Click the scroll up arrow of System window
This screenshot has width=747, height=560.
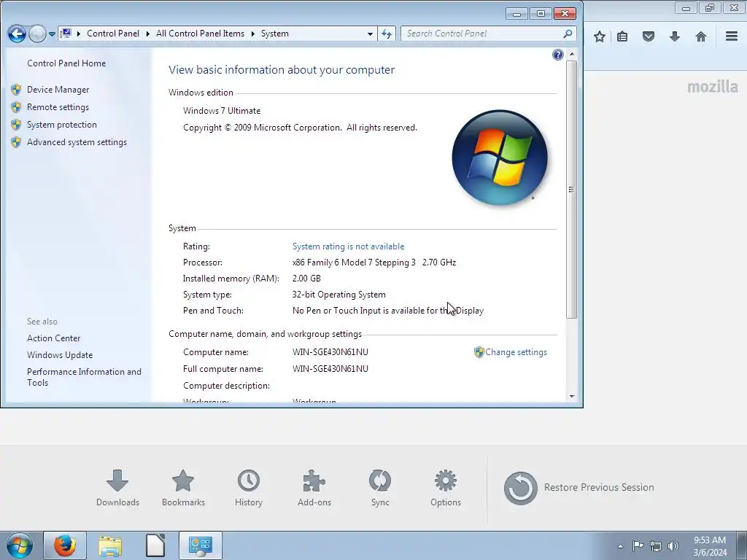[x=572, y=55]
